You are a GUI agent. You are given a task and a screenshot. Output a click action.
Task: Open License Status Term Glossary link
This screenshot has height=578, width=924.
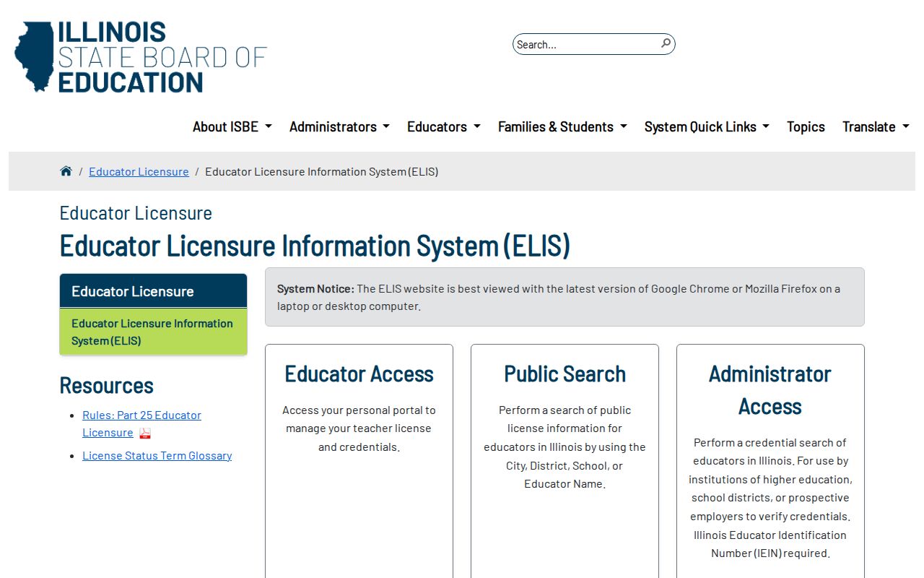157,455
